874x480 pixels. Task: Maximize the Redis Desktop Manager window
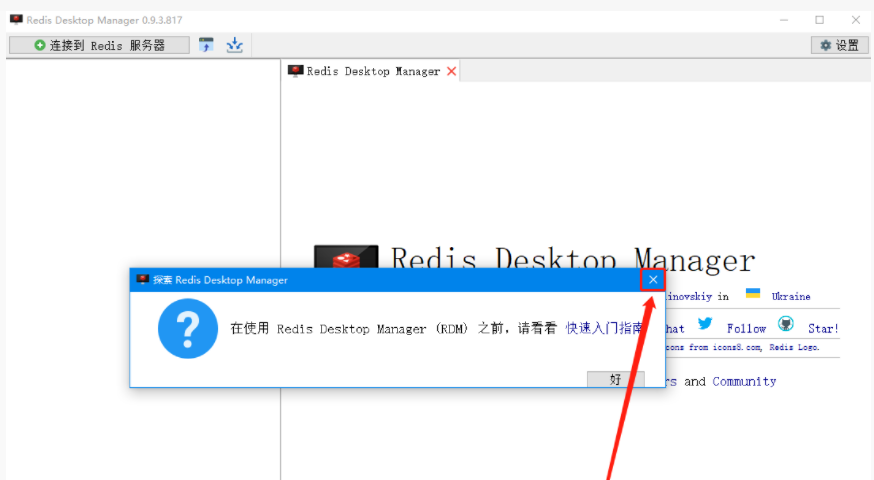coord(819,20)
